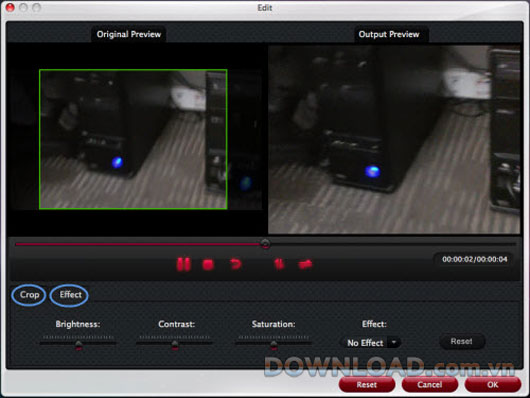Click the red Reset button at bottom

coord(367,385)
